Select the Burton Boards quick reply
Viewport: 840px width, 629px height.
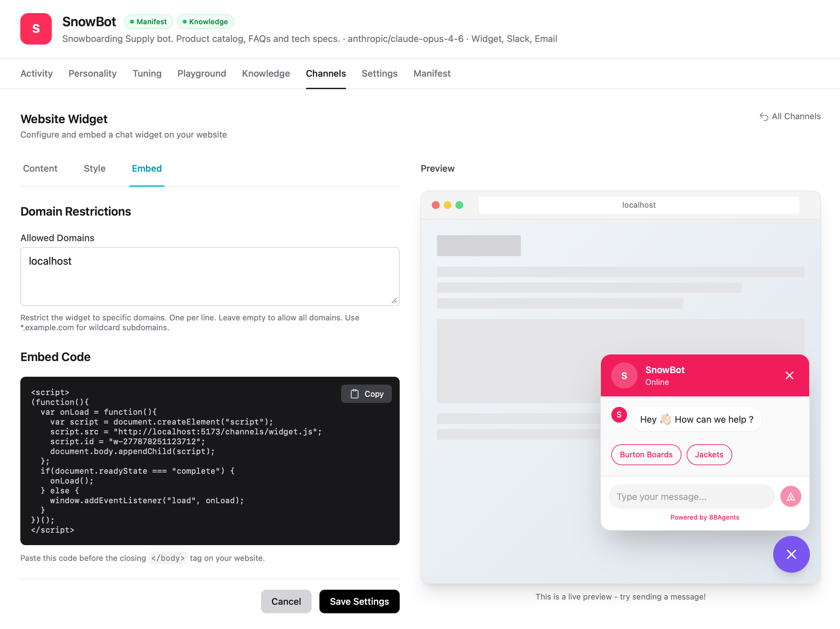point(646,455)
